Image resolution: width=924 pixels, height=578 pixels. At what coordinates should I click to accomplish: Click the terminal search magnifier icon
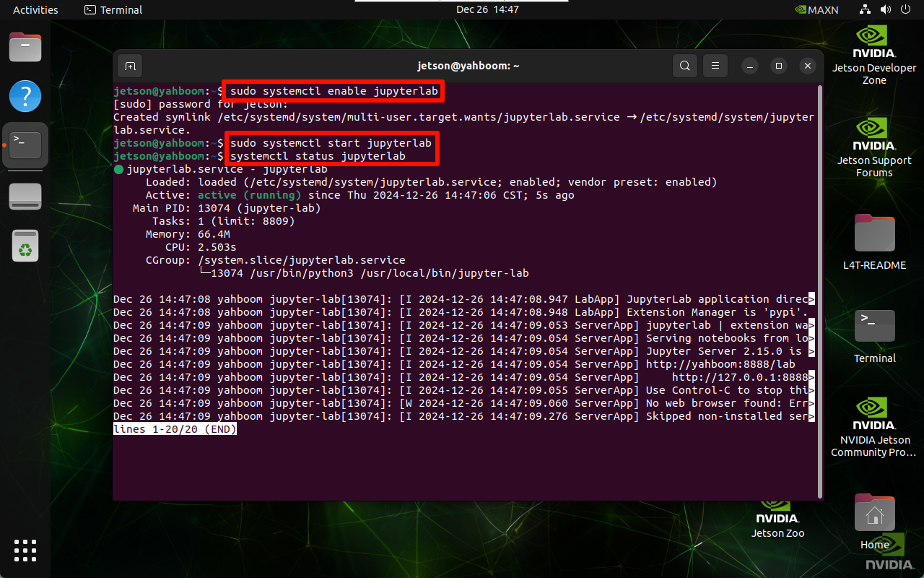pyautogui.click(x=684, y=66)
